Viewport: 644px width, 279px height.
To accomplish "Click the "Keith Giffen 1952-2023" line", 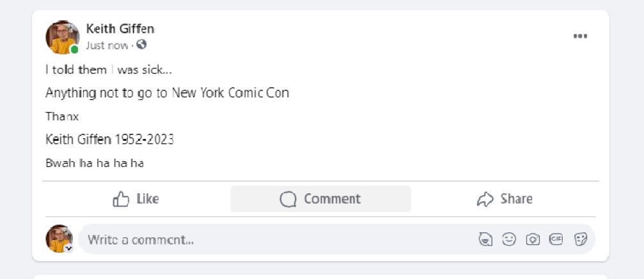I will click(x=109, y=139).
